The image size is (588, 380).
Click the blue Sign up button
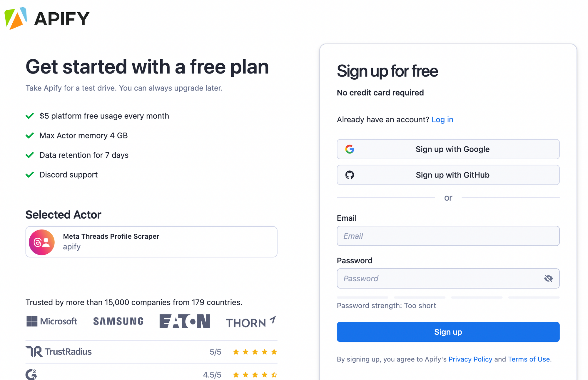tap(448, 332)
